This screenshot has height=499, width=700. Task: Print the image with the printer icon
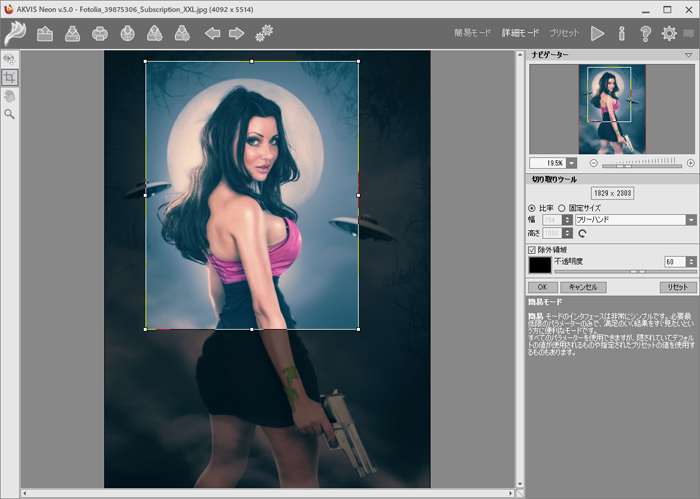(x=100, y=34)
